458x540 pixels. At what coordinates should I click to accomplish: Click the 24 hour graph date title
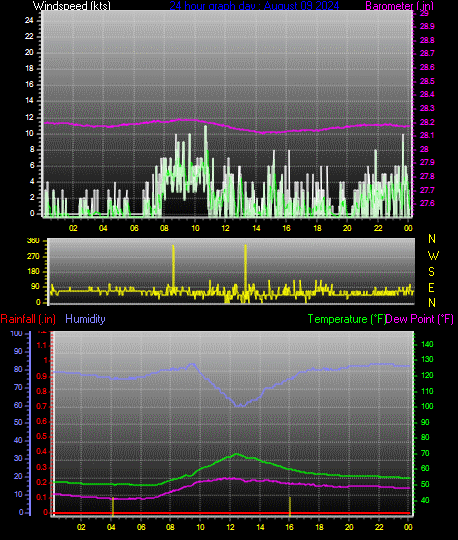tap(254, 6)
